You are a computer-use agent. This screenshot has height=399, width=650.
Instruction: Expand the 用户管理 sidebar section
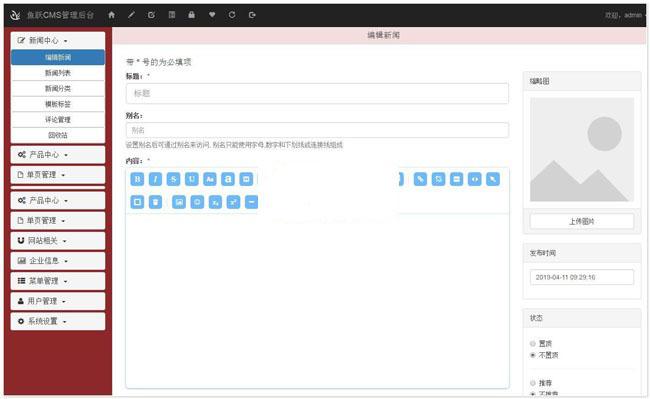pyautogui.click(x=58, y=301)
